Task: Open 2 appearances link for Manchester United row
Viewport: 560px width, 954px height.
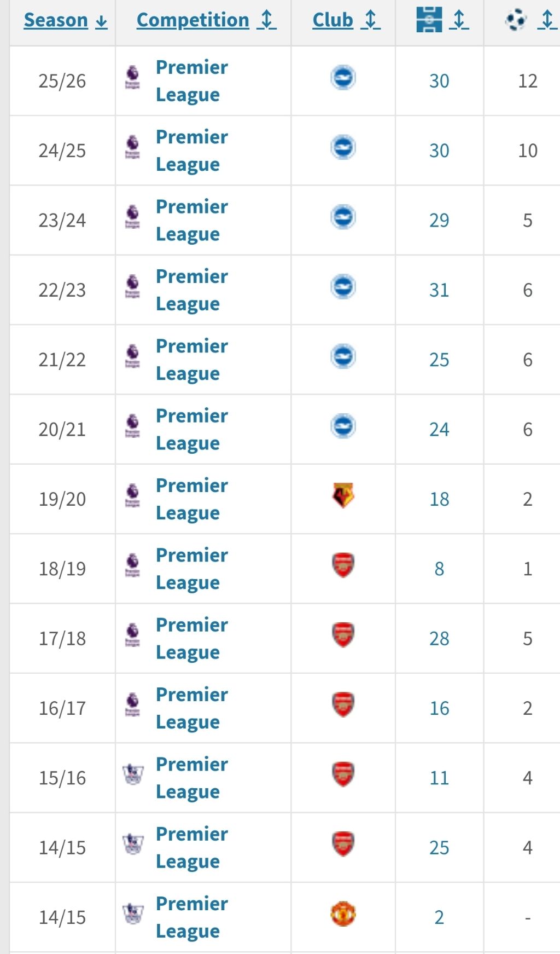Action: (439, 917)
